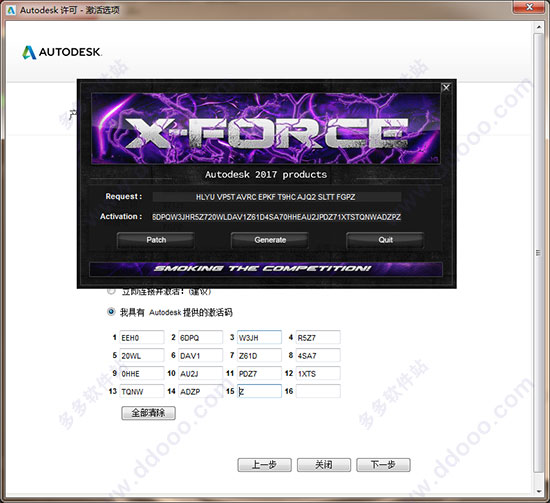Click the Autodesk logo in the header

point(62,52)
